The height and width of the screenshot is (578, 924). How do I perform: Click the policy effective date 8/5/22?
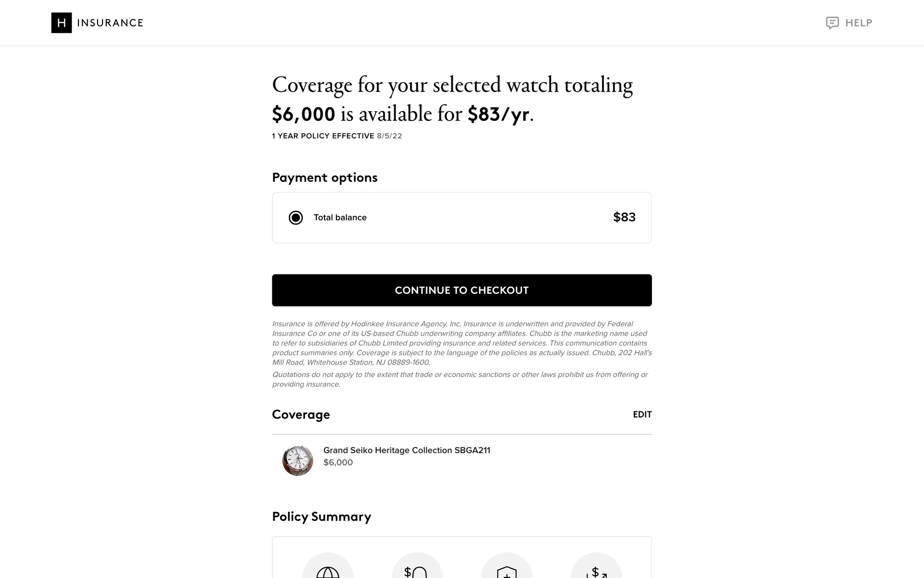click(389, 136)
